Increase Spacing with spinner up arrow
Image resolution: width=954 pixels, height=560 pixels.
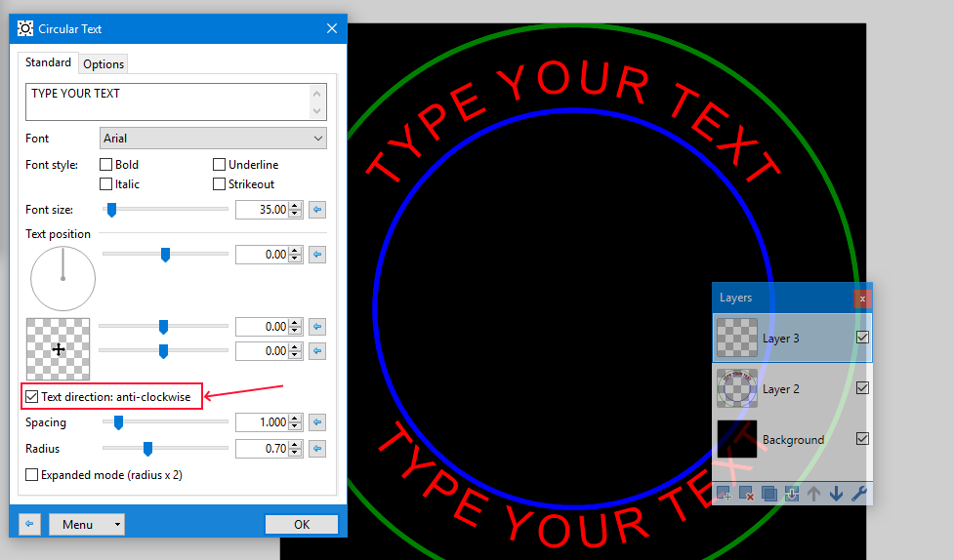pos(296,418)
